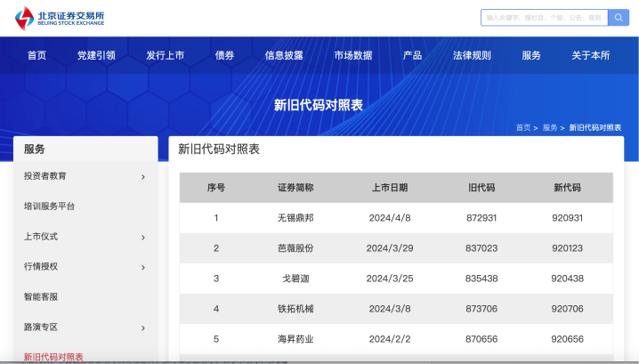Viewport: 639px width, 364px height.
Task: Expand the 上市仪式 sidebar chevron
Action: (x=142, y=237)
